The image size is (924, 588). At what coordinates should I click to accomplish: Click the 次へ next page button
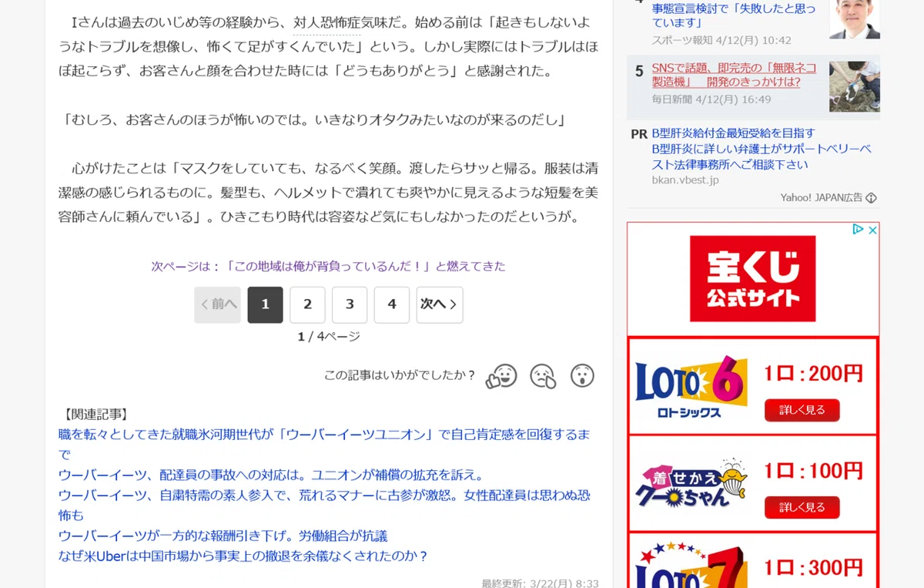click(440, 304)
